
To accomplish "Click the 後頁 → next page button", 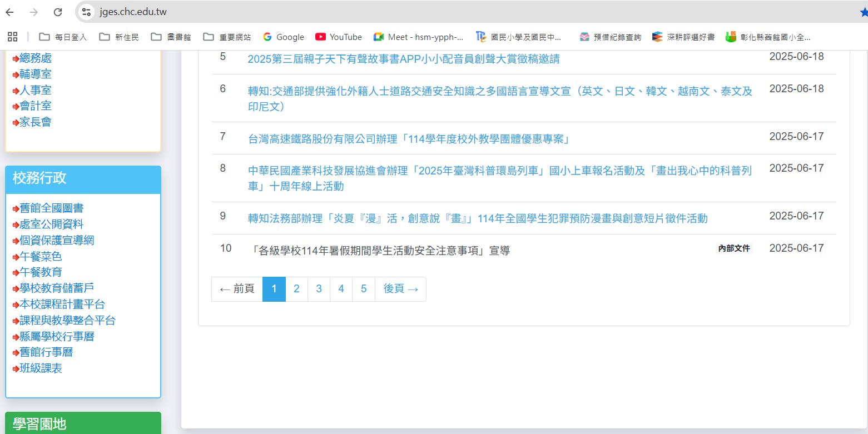I will [x=401, y=289].
